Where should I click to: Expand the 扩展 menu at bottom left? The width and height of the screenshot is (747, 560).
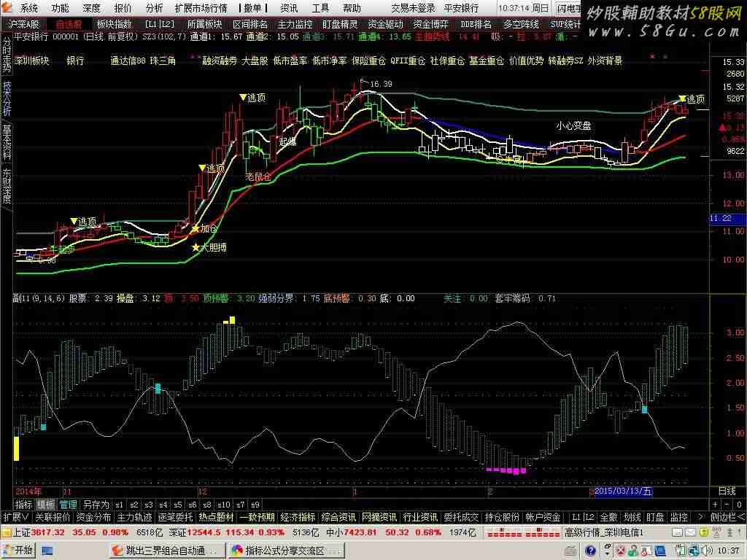[15, 517]
